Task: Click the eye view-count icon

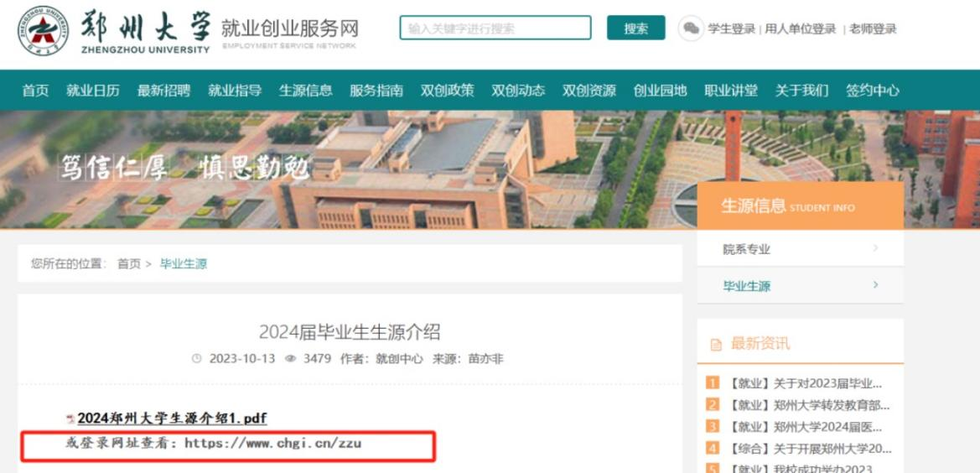Action: pos(291,359)
